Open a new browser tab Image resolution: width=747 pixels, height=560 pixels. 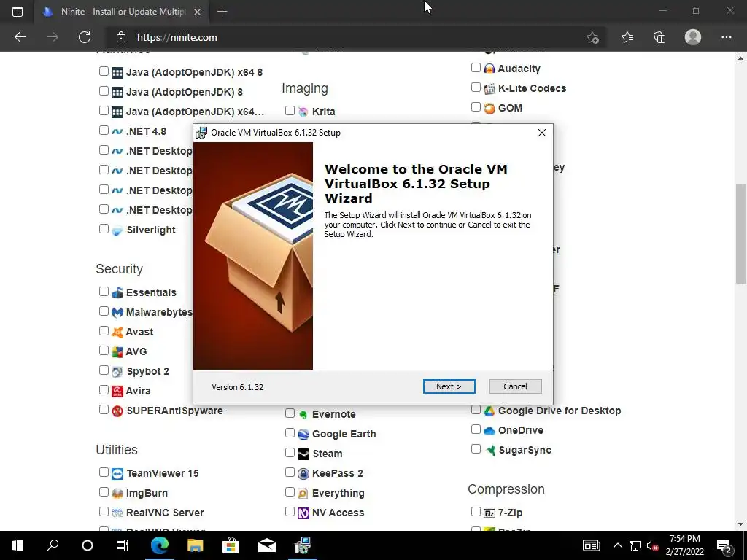222,12
